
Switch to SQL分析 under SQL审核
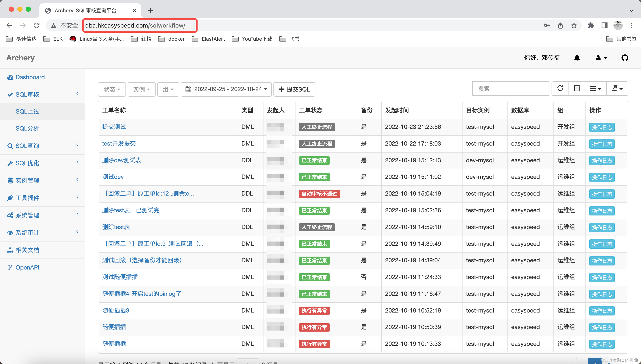27,128
